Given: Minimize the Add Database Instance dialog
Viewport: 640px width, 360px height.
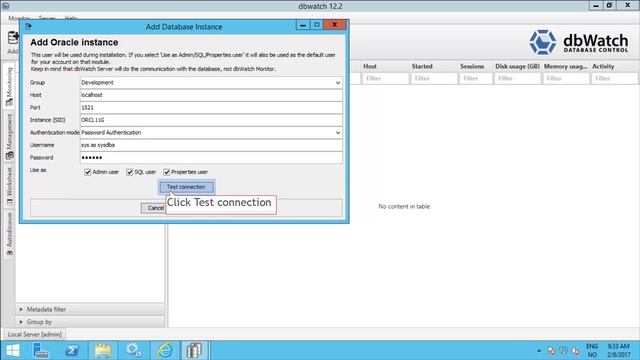Looking at the screenshot, I should pyautogui.click(x=303, y=25).
